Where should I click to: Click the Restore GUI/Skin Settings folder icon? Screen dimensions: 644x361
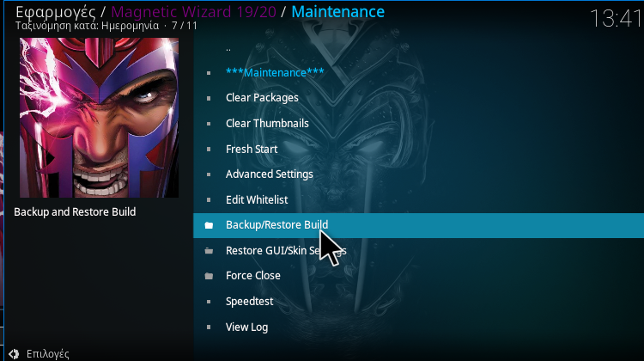pos(209,250)
